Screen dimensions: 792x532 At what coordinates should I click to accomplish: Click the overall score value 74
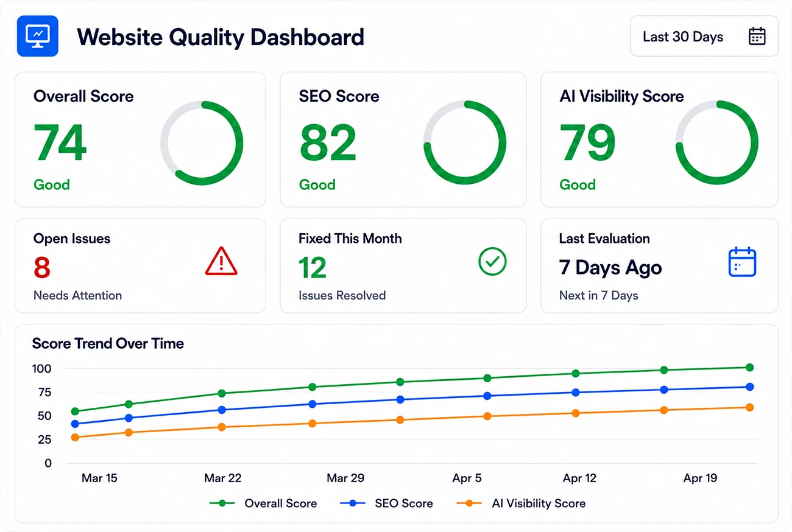[x=60, y=143]
